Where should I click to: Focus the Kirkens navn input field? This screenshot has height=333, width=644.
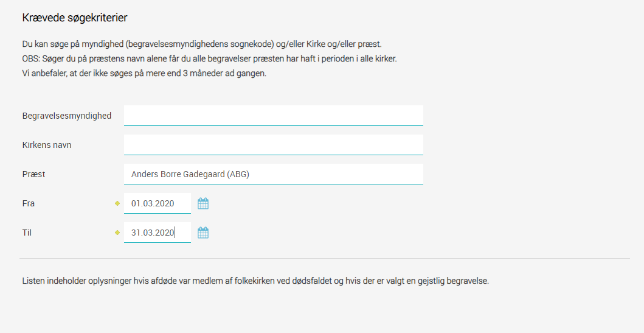[x=274, y=145]
